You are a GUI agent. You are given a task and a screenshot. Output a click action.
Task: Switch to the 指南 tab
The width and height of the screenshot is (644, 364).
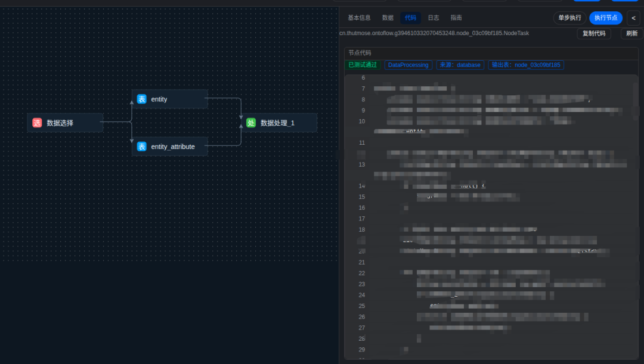coord(456,18)
